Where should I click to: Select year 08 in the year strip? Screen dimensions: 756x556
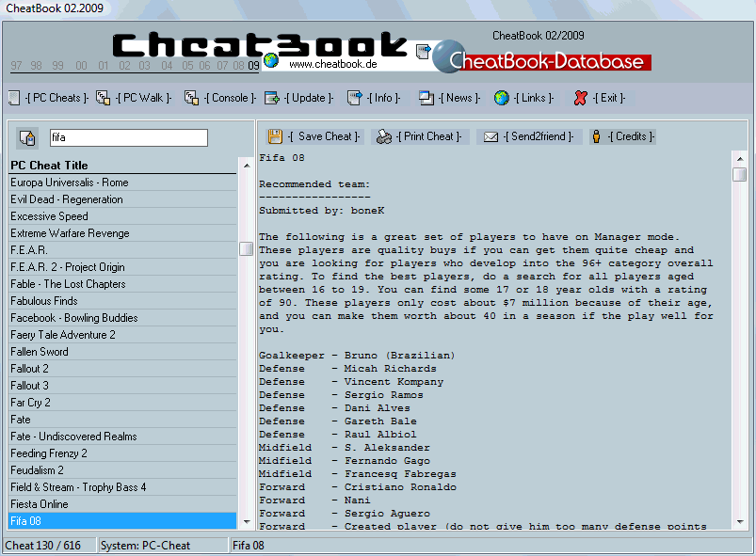(238, 66)
